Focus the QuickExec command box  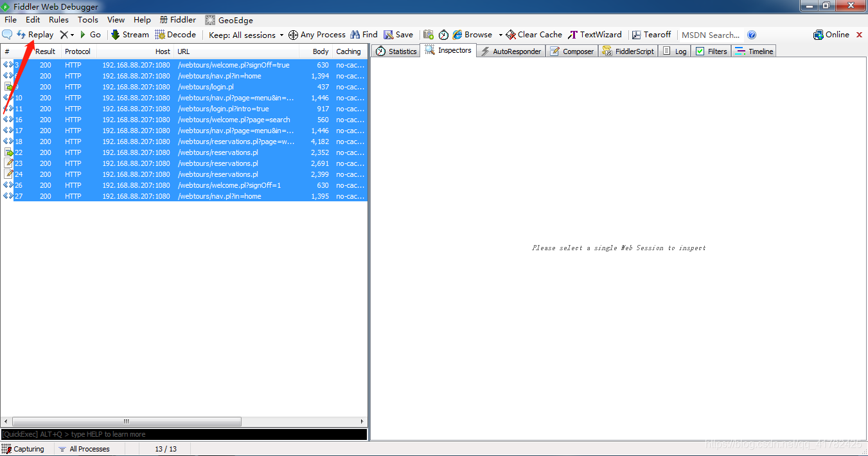(184, 434)
